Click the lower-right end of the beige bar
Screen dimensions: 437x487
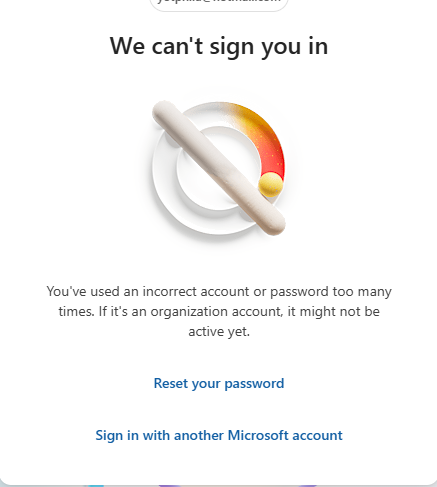(273, 223)
